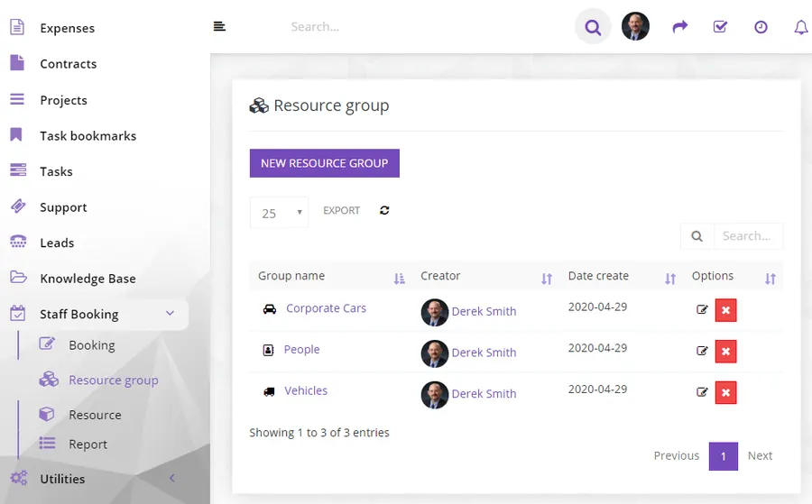Collapse the Staff Booking menu chevron
The image size is (812, 504).
coord(170,314)
